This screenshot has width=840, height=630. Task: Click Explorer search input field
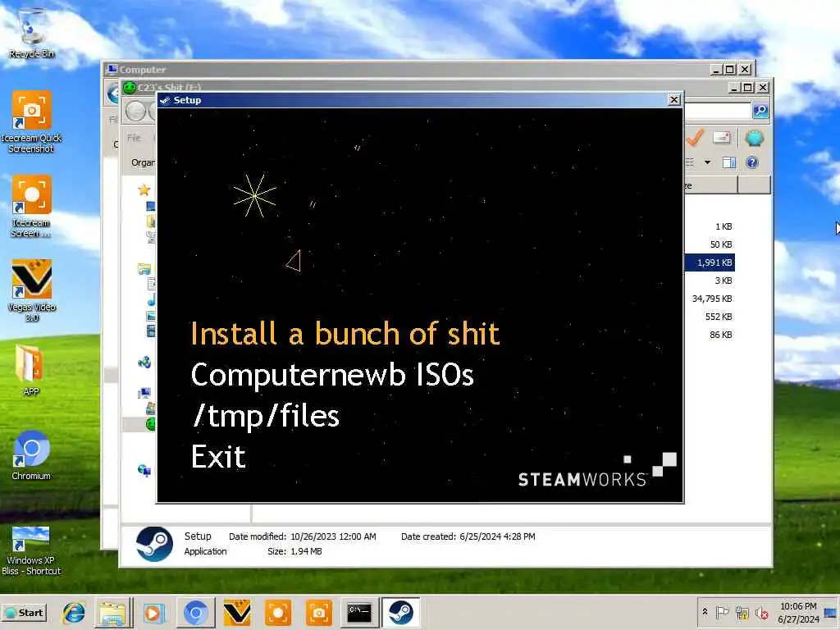(x=718, y=111)
